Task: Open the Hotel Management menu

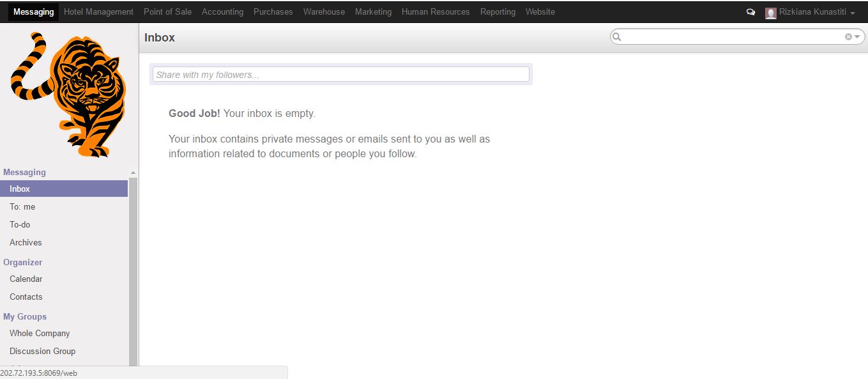Action: click(x=99, y=12)
